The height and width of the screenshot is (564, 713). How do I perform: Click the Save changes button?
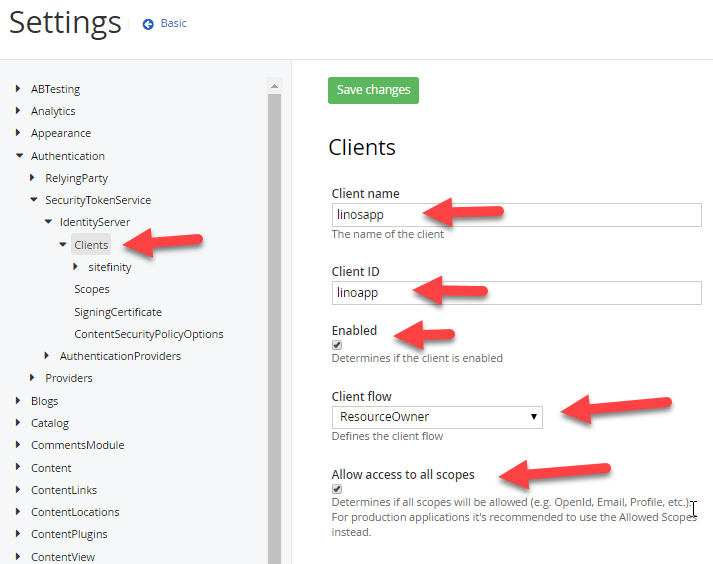point(373,90)
